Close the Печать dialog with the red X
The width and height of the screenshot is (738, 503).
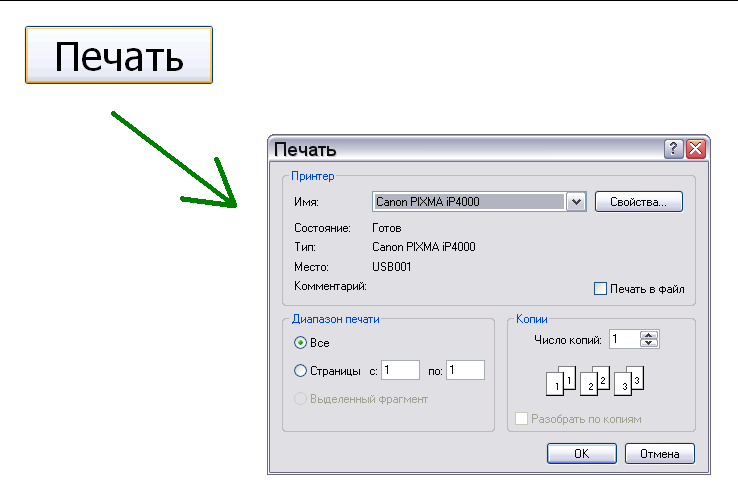[696, 149]
